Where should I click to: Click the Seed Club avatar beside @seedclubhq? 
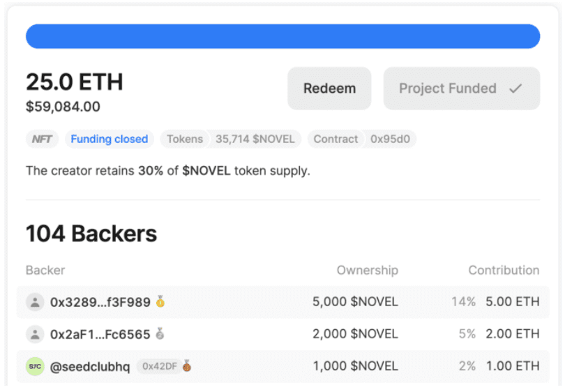point(35,366)
